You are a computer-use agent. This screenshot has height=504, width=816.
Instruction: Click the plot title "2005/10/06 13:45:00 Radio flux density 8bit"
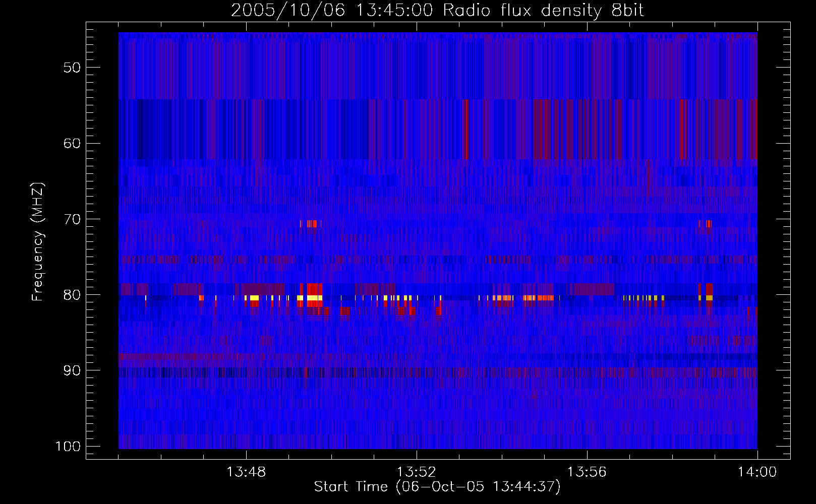tap(437, 11)
